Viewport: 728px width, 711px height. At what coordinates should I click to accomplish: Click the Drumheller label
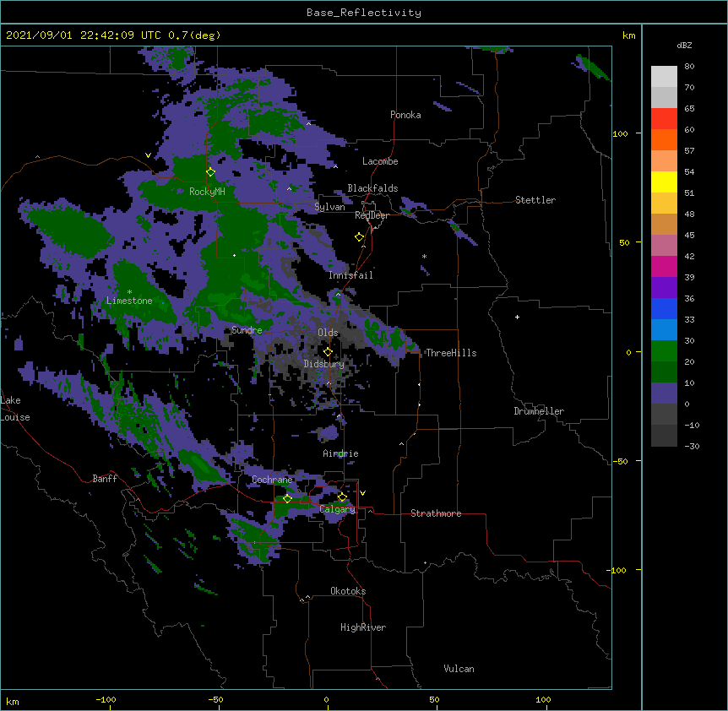coord(539,411)
